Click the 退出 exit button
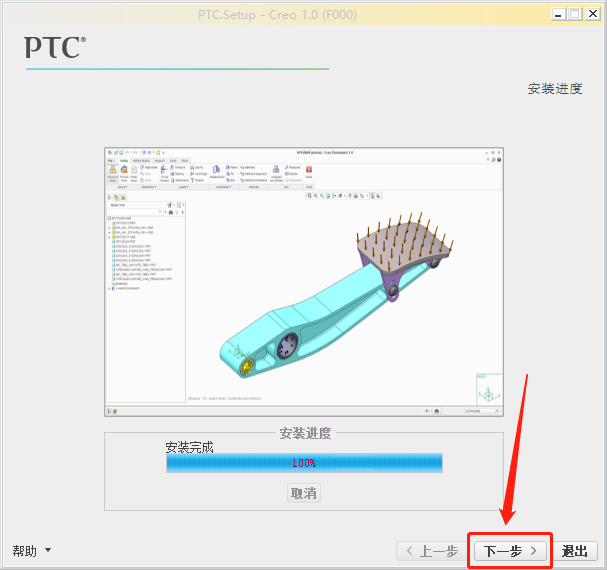The width and height of the screenshot is (607, 570). click(574, 551)
